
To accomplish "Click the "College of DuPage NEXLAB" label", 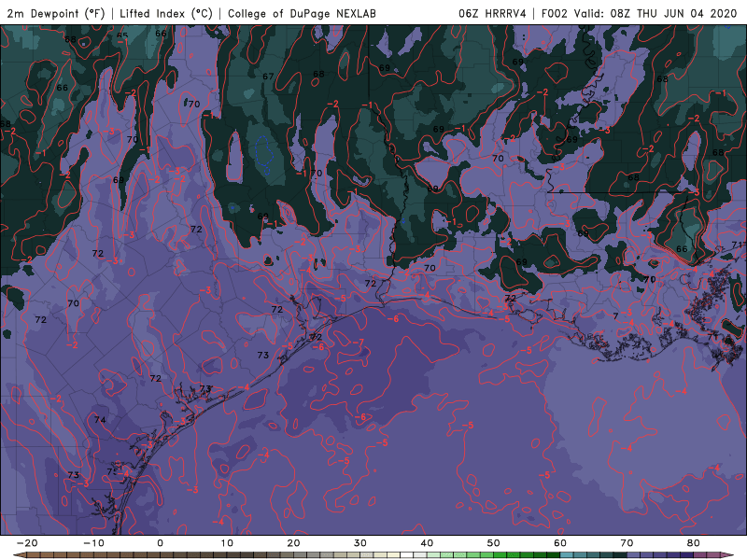I will pos(302,14).
